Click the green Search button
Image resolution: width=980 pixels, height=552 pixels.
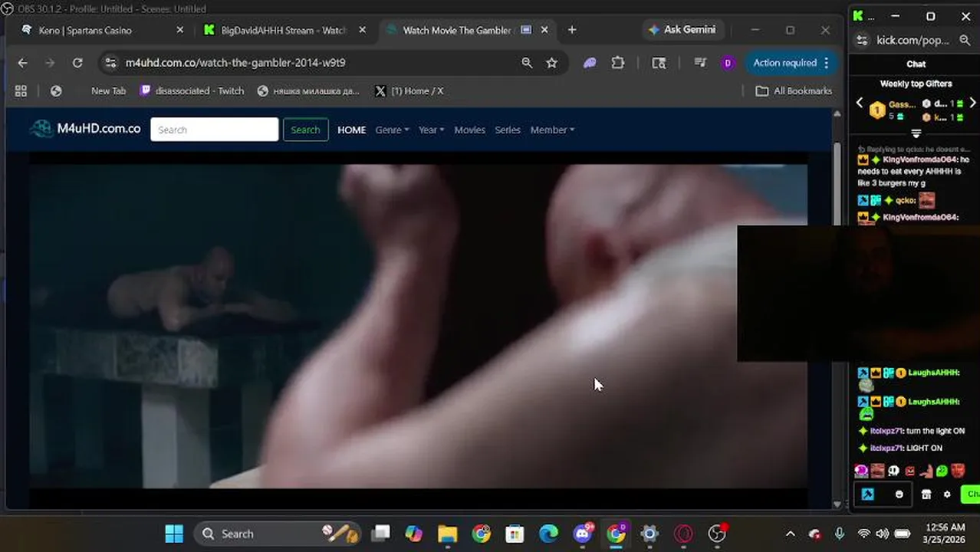(x=305, y=130)
